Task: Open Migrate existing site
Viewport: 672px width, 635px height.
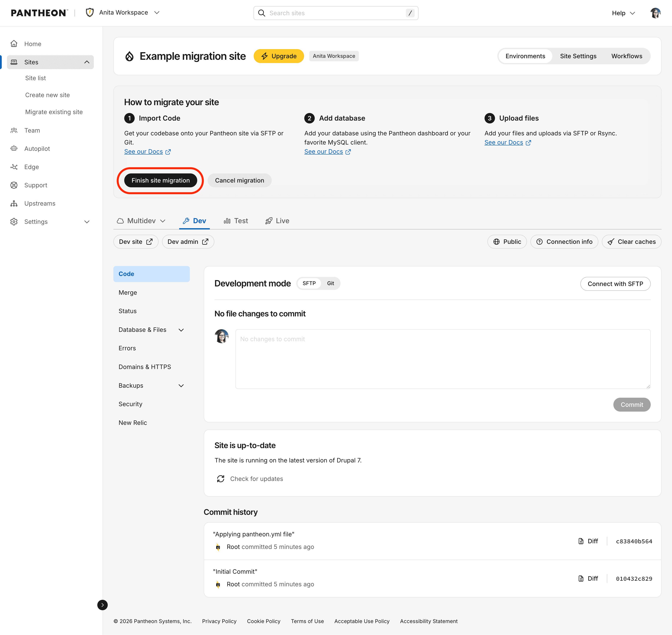Action: coord(54,112)
